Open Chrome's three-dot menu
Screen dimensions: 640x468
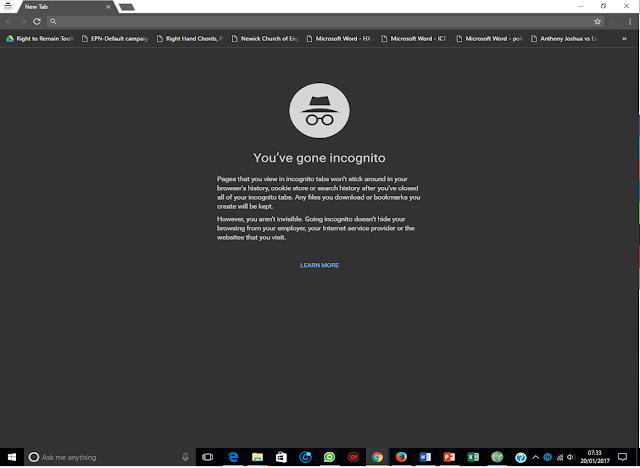pyautogui.click(x=630, y=22)
